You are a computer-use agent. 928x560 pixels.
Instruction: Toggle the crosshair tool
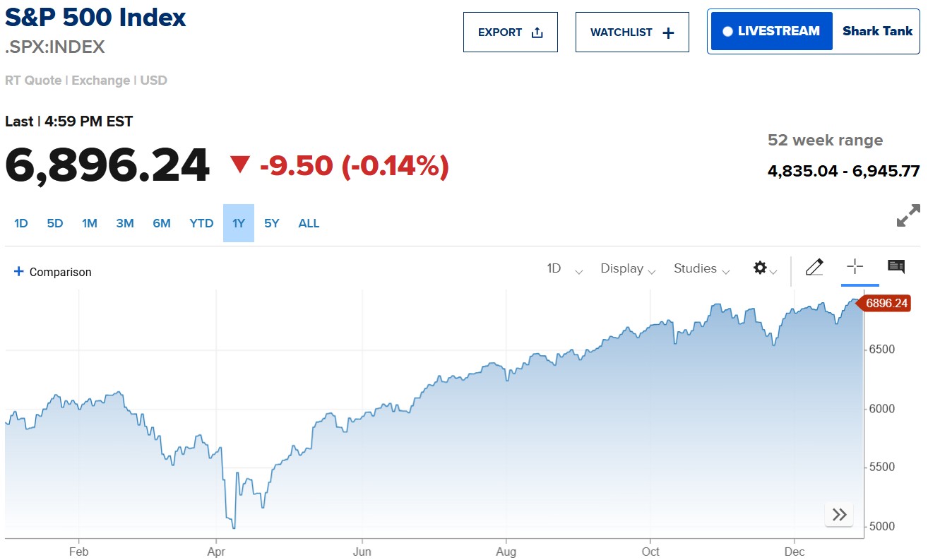coord(855,267)
